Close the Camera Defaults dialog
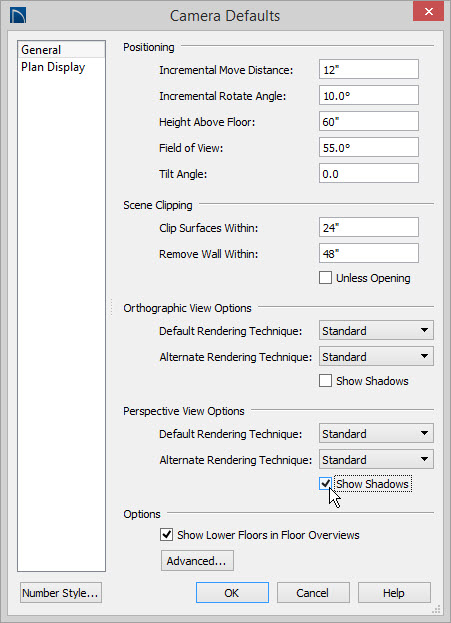Screen dimensions: 451x623 428,12
